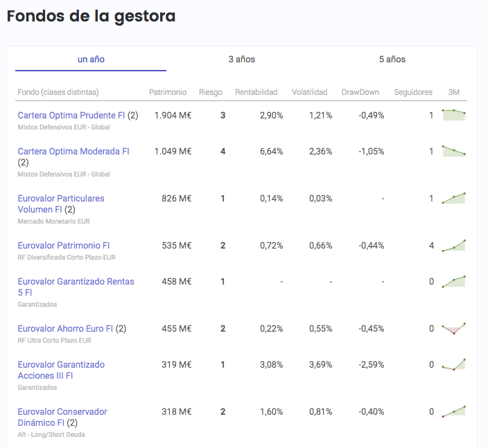
Task: Click the 'Alt - Long/Short Deuda' category label
Action: tap(51, 435)
